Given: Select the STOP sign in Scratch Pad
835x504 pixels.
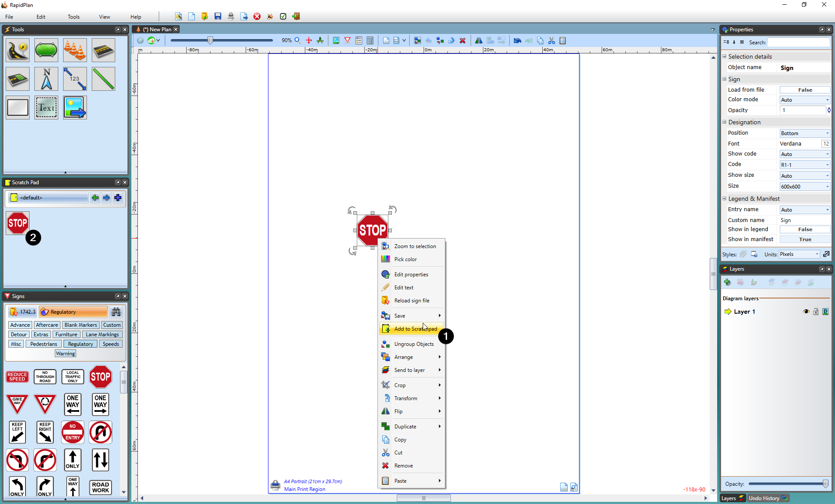Looking at the screenshot, I should [x=17, y=223].
